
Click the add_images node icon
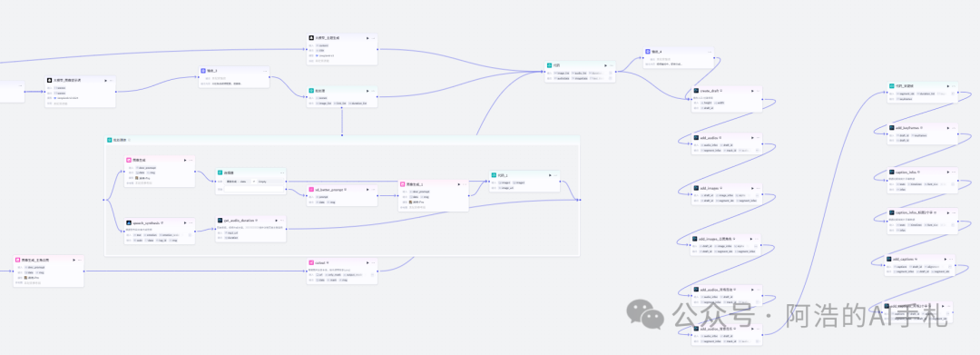pos(696,188)
